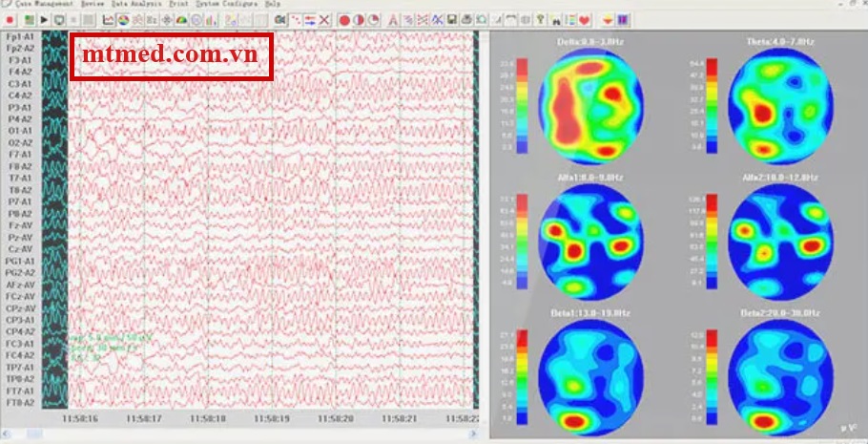Screen dimensions: 868x444
Task: Click the black play triangle icon
Action: 44,20
